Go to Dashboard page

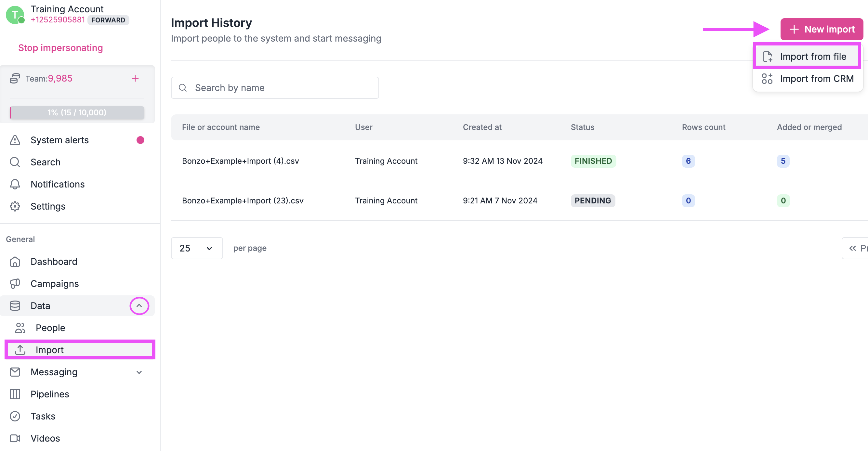click(x=77, y=261)
